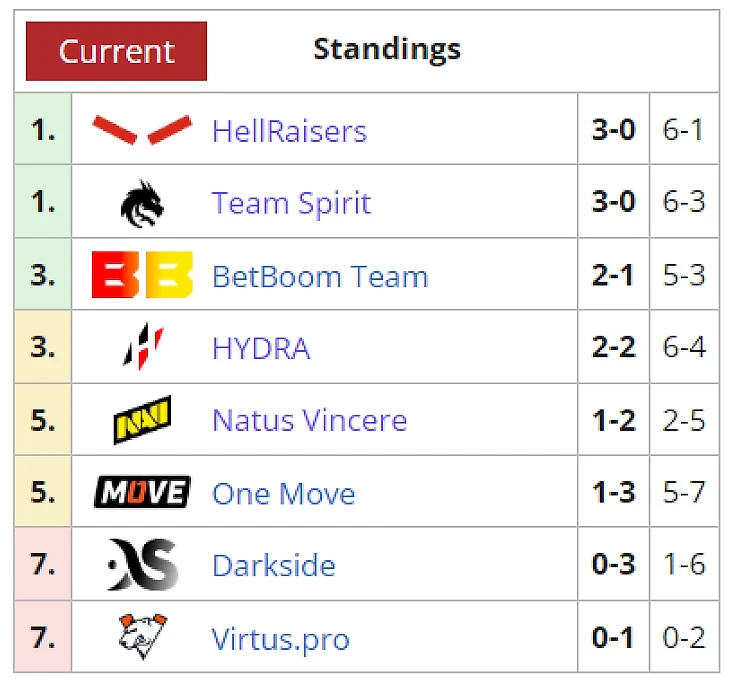Open the HellRaisers team link
Screen dimensions: 730x684
(x=289, y=131)
